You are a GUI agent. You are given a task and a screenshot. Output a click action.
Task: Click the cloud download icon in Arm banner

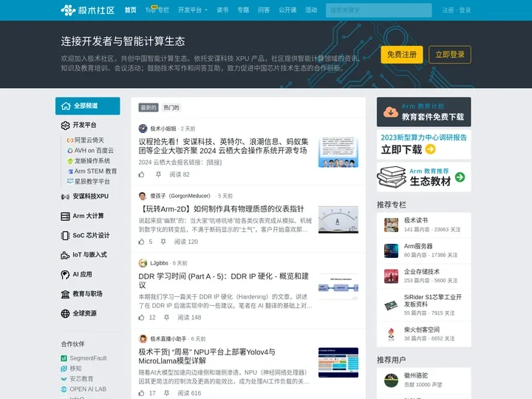click(391, 112)
